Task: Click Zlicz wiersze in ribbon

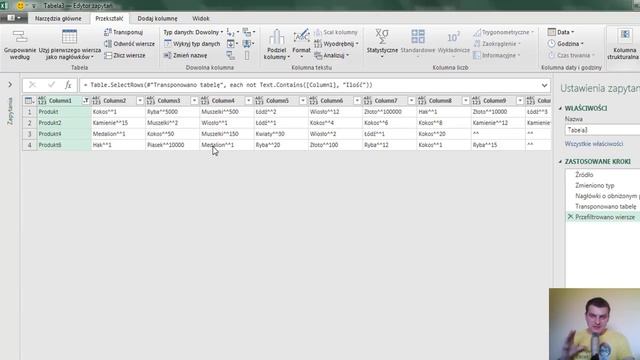Action: click(124, 55)
